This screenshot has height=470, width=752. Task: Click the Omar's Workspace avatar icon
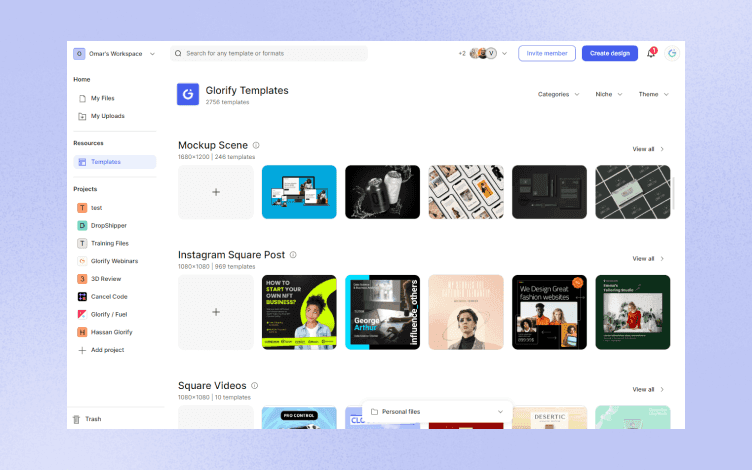point(79,54)
